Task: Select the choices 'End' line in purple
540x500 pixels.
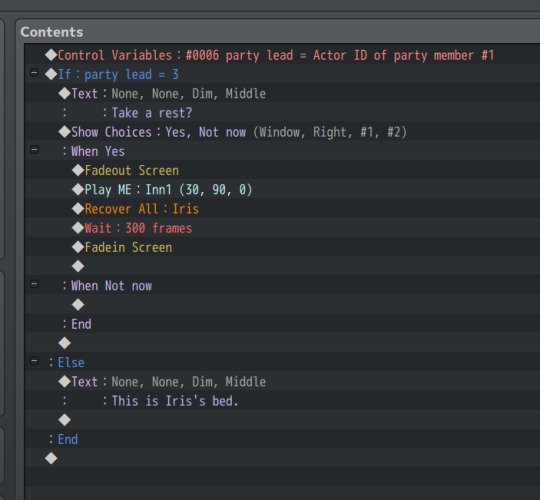Action: 282,324
